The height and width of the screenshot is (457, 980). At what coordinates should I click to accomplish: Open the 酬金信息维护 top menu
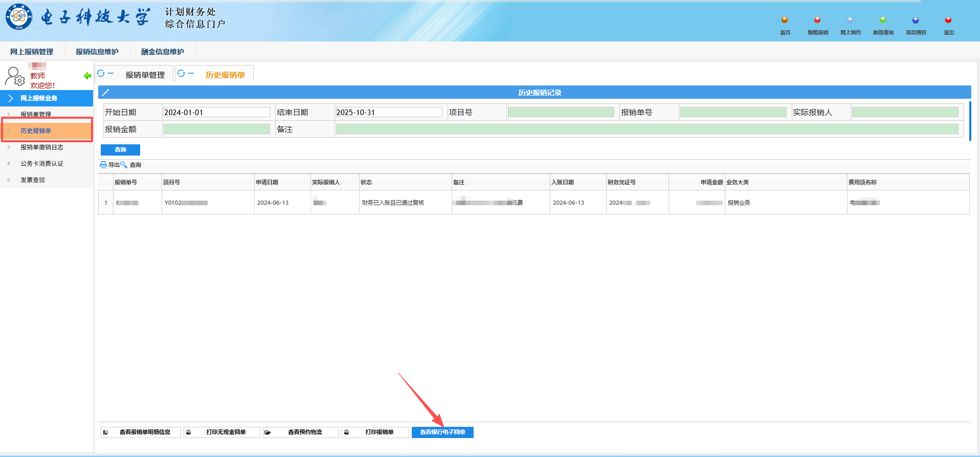[x=163, y=52]
